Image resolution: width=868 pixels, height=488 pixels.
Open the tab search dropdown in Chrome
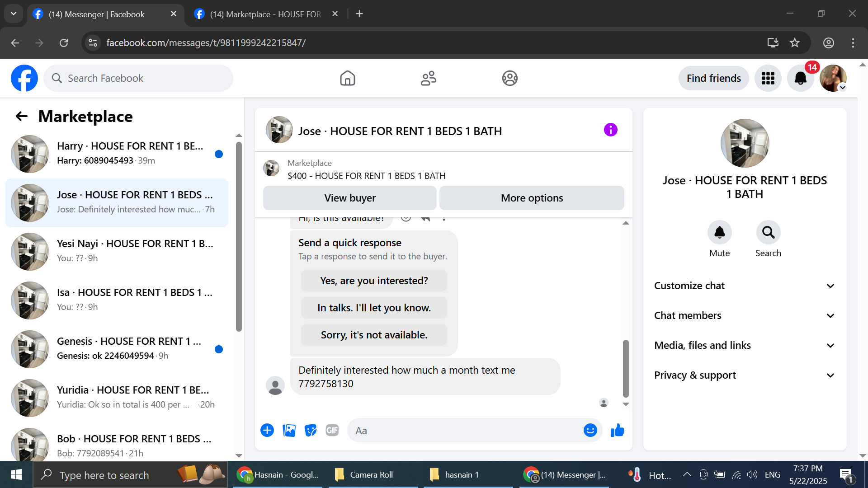coord(14,14)
